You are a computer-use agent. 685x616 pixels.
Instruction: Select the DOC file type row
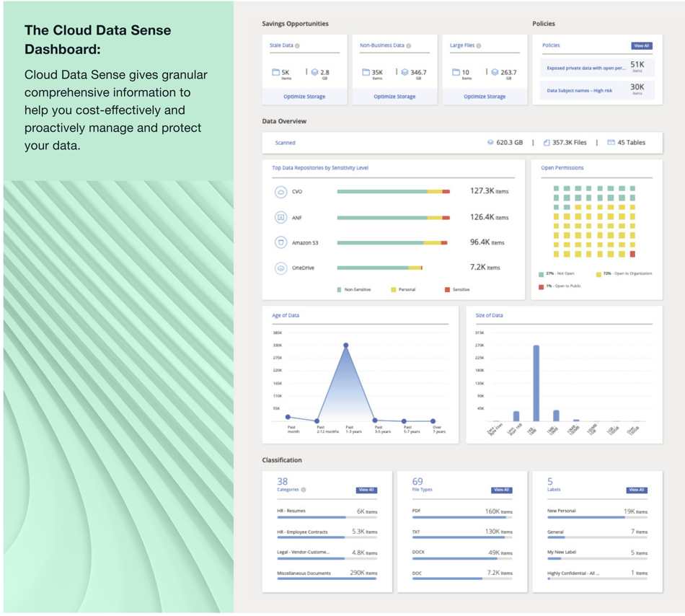tap(462, 575)
